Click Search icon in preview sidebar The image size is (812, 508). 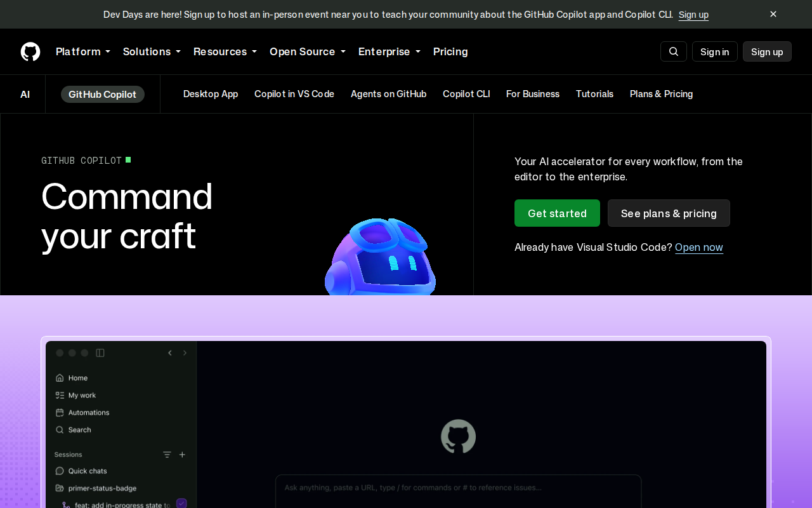coord(60,430)
